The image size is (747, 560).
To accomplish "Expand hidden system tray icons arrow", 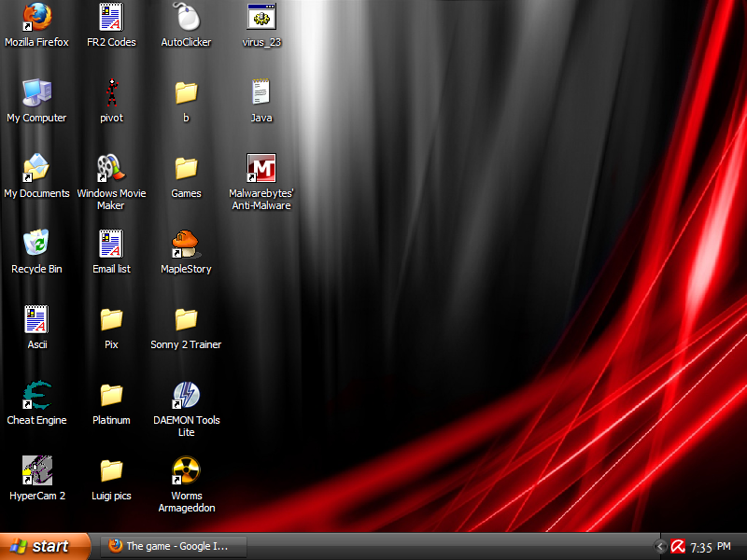I will pyautogui.click(x=661, y=547).
